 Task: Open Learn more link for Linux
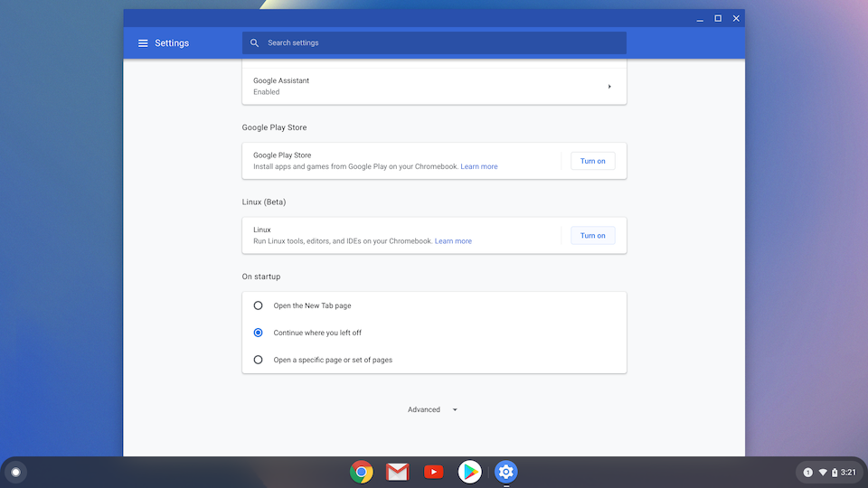[x=453, y=241]
